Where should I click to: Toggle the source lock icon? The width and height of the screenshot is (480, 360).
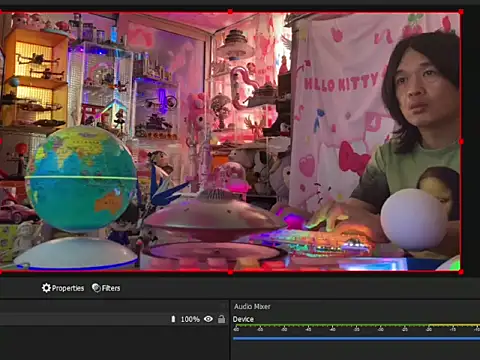[x=221, y=319]
